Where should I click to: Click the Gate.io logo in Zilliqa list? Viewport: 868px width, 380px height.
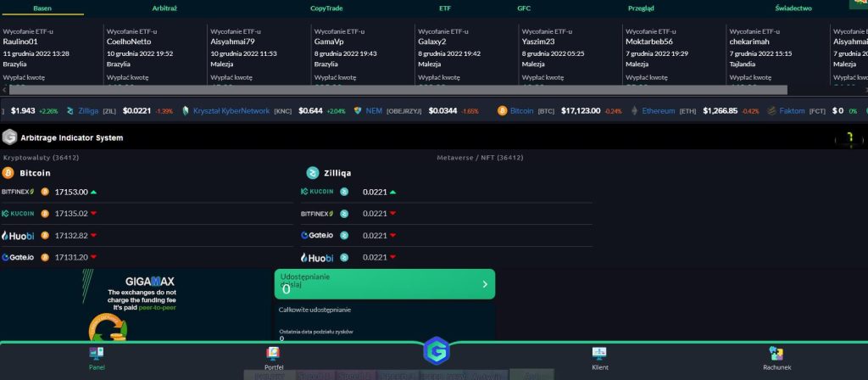317,236
